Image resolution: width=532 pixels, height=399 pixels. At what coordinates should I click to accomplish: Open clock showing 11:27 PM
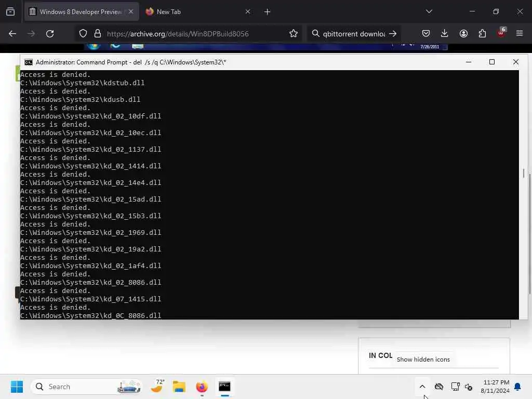coord(495,387)
